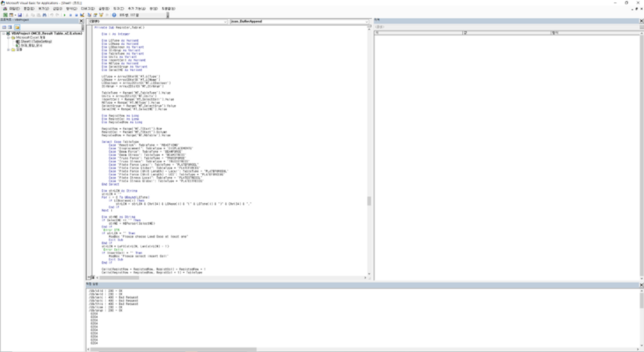Collapse the Microsoft Excel objects folder
Screen dimensions: 644x352
point(8,37)
